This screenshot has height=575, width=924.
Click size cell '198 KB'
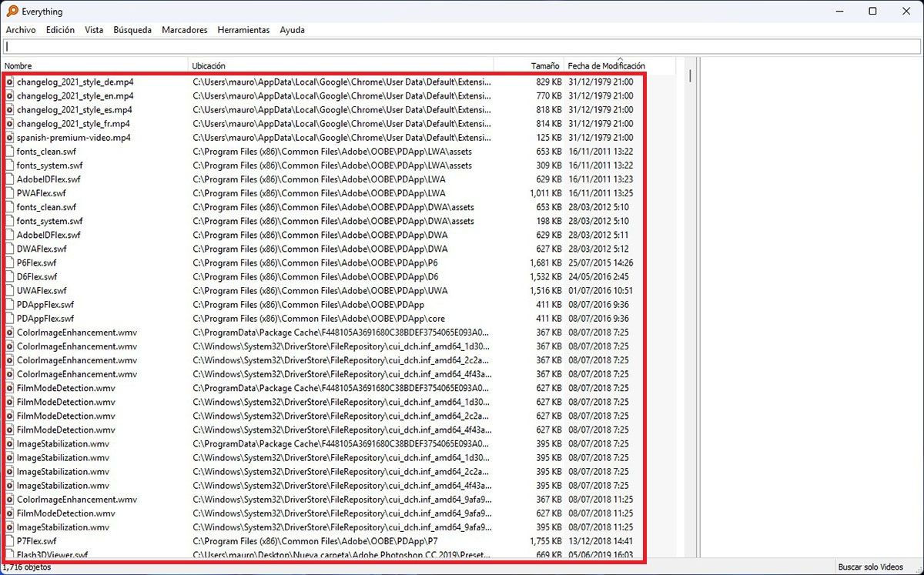point(549,221)
